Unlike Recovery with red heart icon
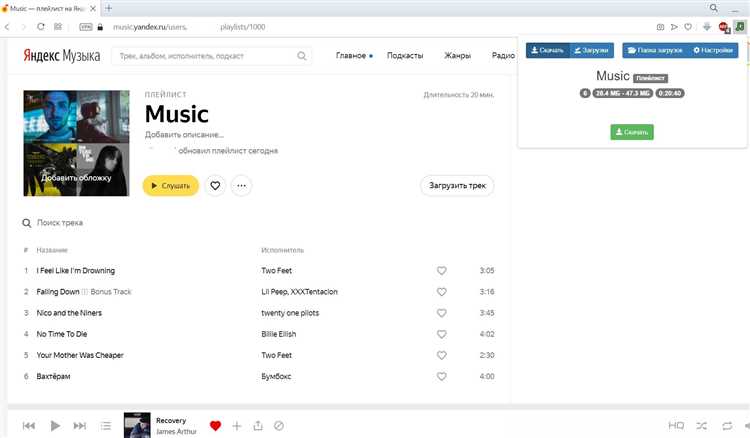 click(x=215, y=425)
